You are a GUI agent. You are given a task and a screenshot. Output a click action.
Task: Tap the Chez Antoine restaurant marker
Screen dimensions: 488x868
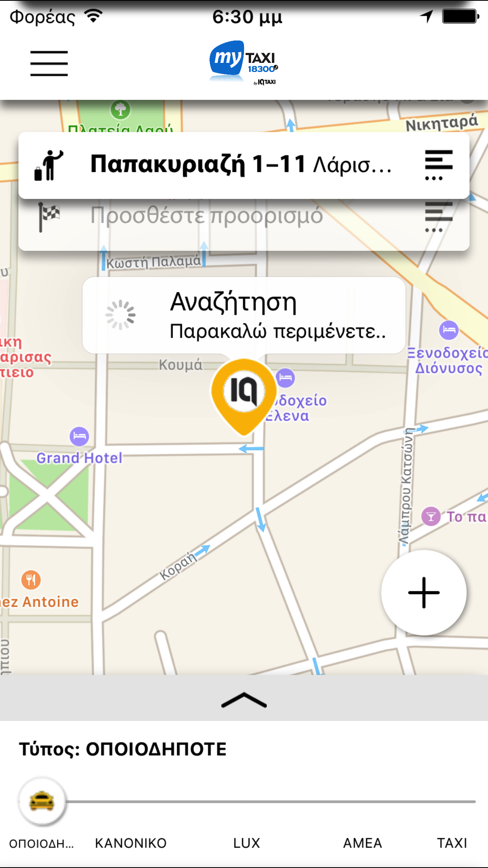[x=31, y=580]
